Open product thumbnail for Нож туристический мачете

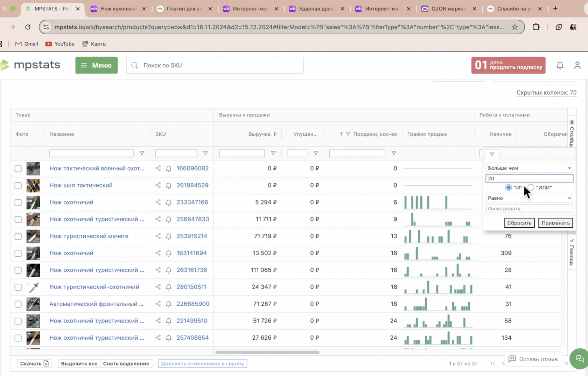tap(33, 236)
